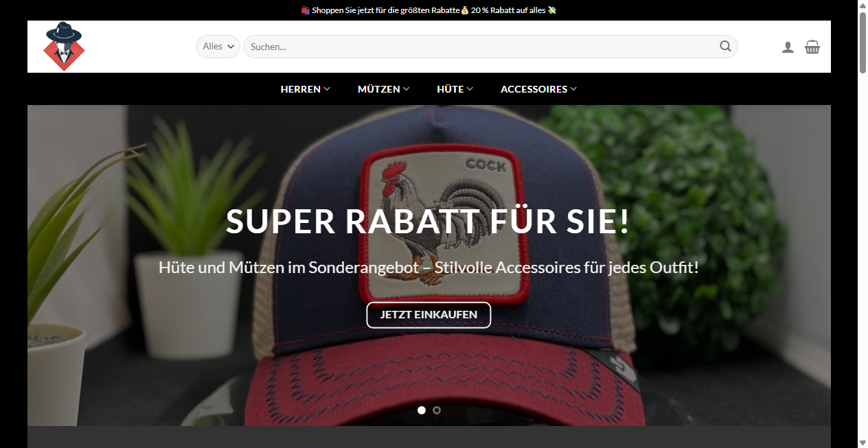Open the user account icon
868x448 pixels.
point(788,47)
